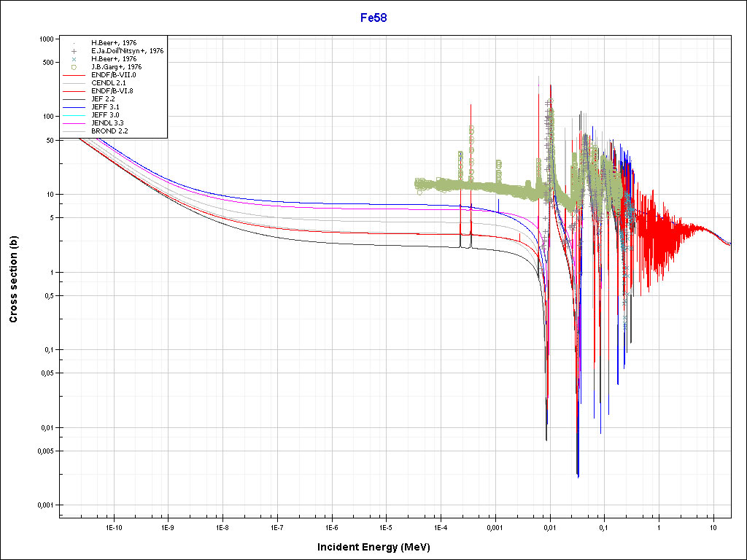
Task: Select the ENDF/B-VII.0 legend label
Action: (x=113, y=75)
